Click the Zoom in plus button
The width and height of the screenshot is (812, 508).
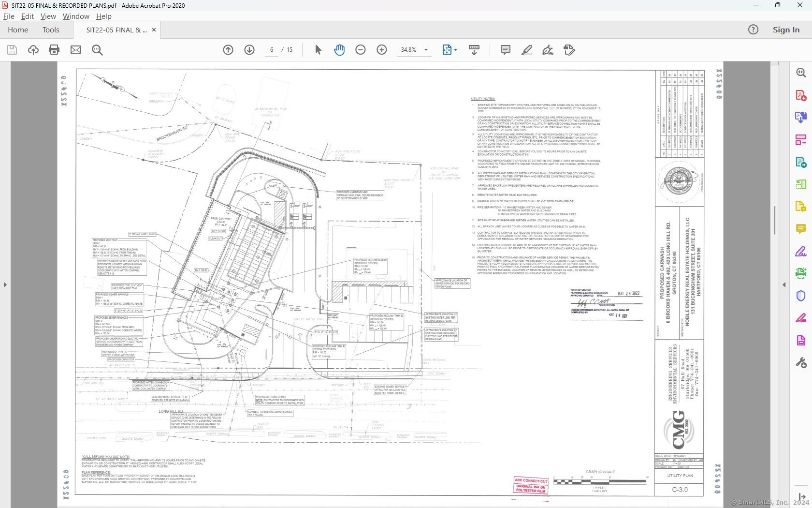[x=382, y=50]
